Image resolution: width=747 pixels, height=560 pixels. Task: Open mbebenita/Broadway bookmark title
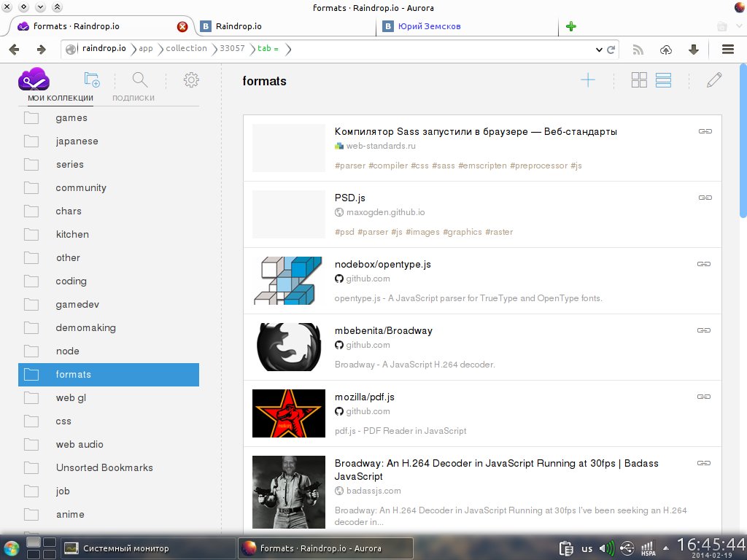[x=384, y=330]
